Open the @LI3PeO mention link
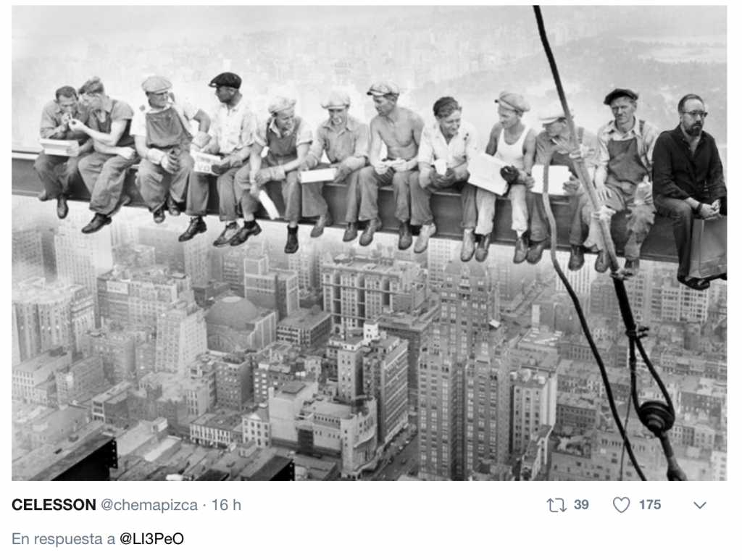This screenshot has width=742, height=560. click(151, 539)
